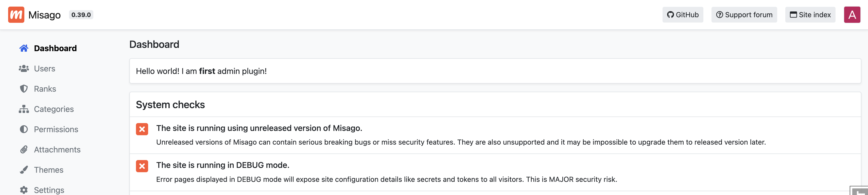Click the Misago brand name link
The height and width of the screenshot is (195, 868).
pos(44,15)
